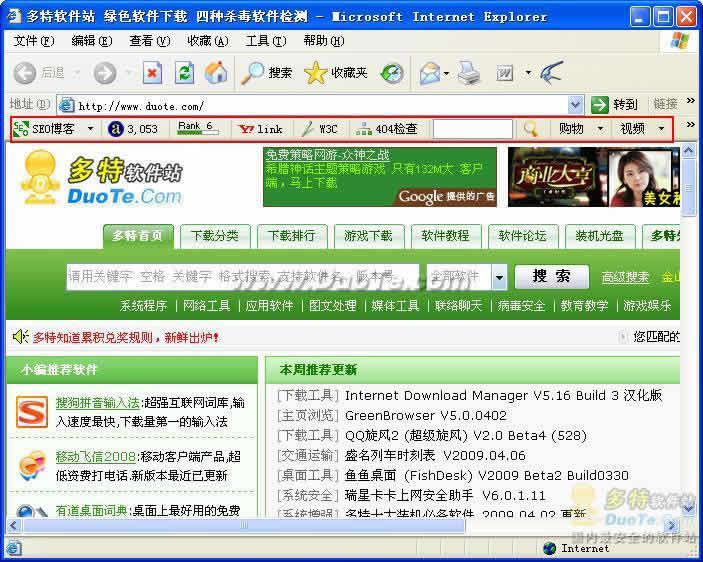
Task: Click the Sogou input method S icon
Action: (31, 411)
